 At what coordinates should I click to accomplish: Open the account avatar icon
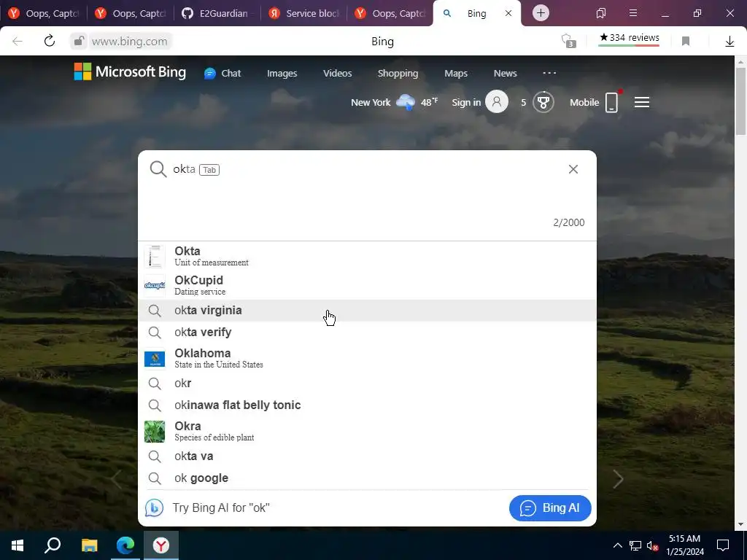coord(497,102)
